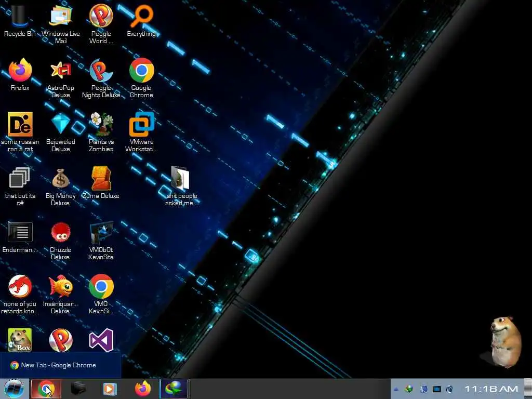Expand the hidden tray icons arrow
Viewport: 532px width, 399px height.
click(x=396, y=389)
